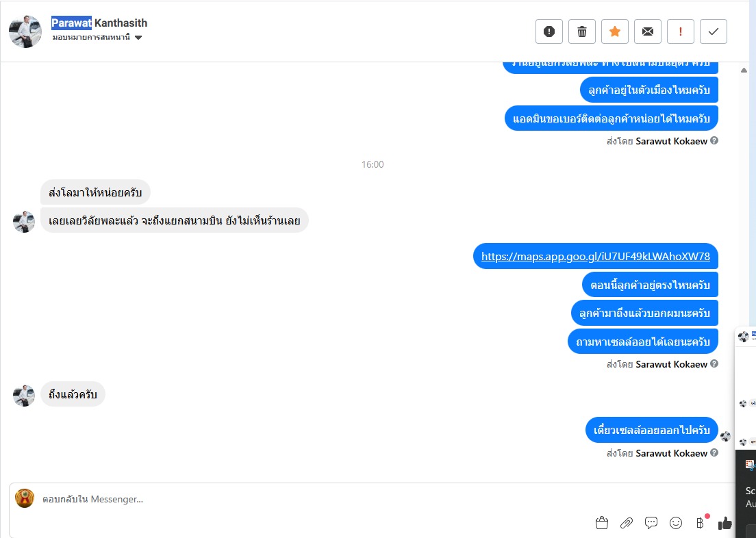This screenshot has height=538, width=756.
Task: Send a thumbs up like
Action: 724,522
